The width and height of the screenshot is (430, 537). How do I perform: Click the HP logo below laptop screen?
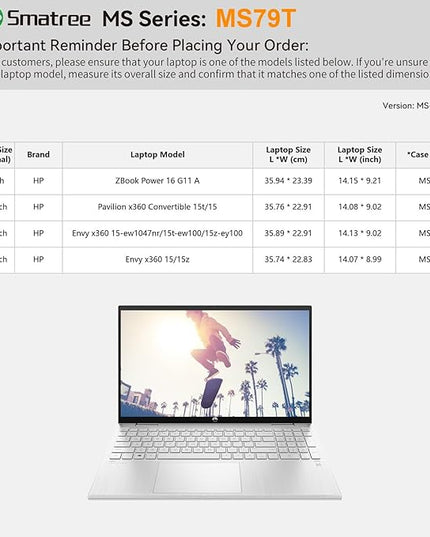215,420
